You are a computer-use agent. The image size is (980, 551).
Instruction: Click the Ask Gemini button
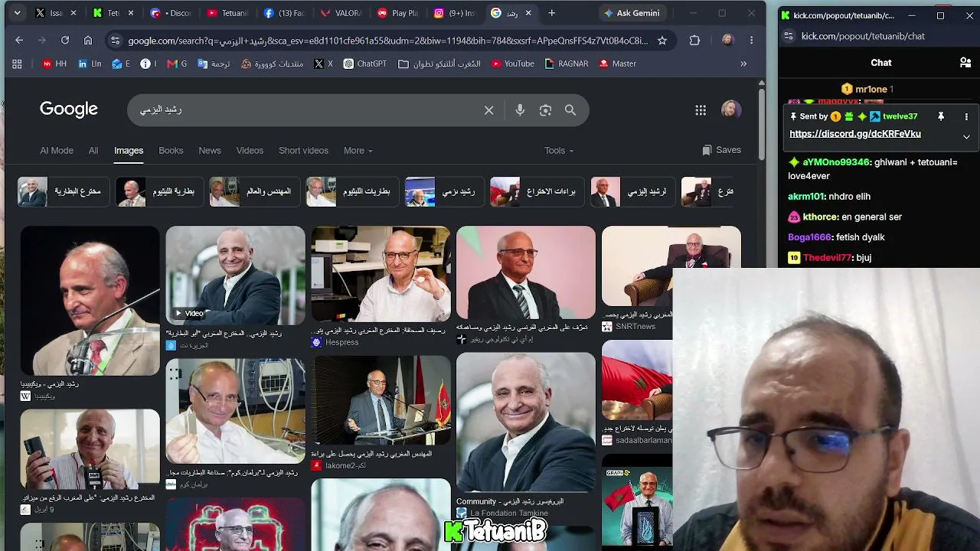click(x=632, y=13)
